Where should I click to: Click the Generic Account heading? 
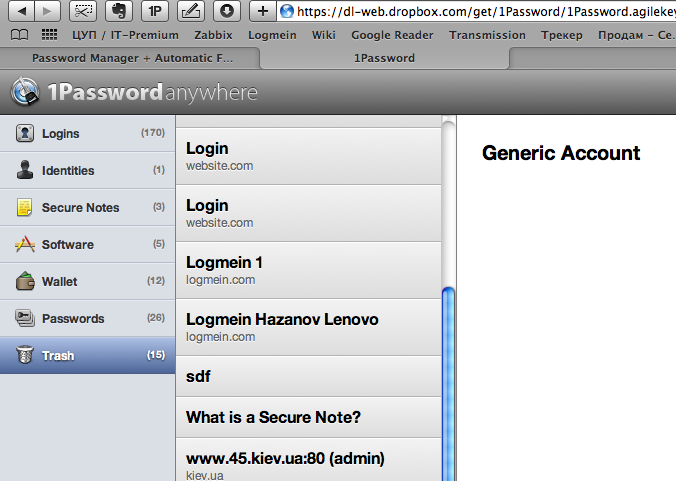[561, 153]
